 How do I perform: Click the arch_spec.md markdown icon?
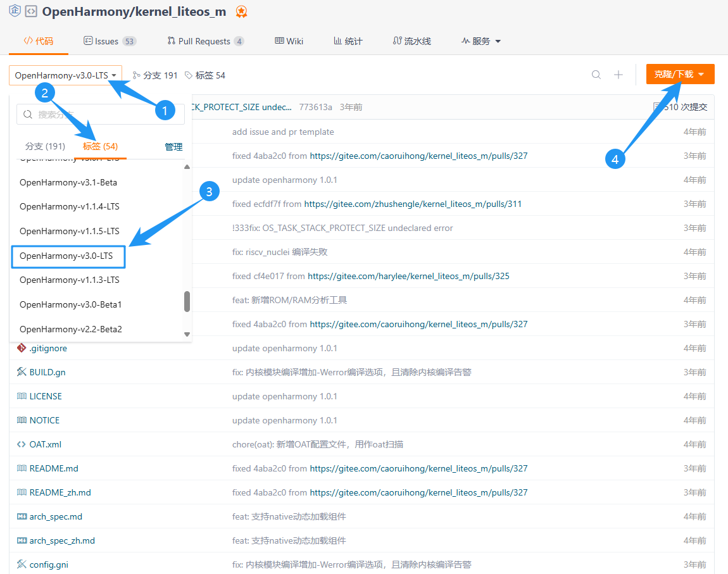tap(22, 516)
